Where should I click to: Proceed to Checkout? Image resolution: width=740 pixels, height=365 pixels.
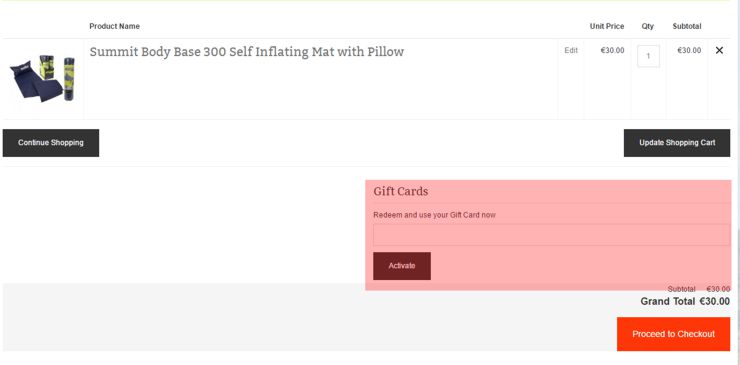673,334
